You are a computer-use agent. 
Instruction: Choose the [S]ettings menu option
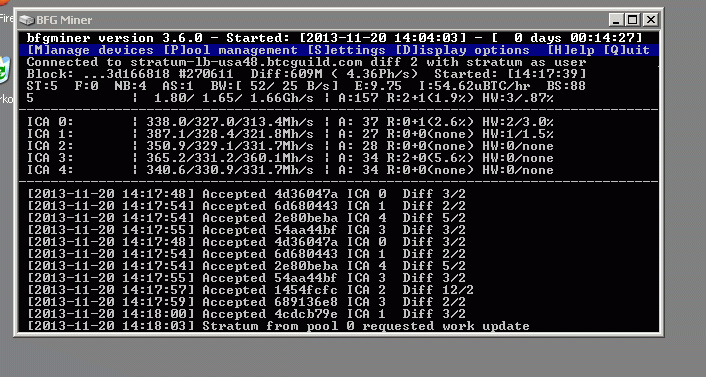(x=346, y=50)
